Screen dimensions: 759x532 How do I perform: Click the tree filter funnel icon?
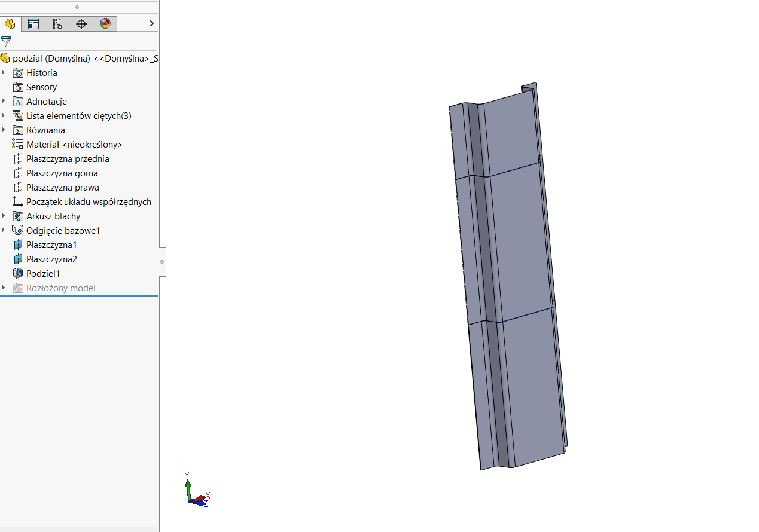click(6, 41)
